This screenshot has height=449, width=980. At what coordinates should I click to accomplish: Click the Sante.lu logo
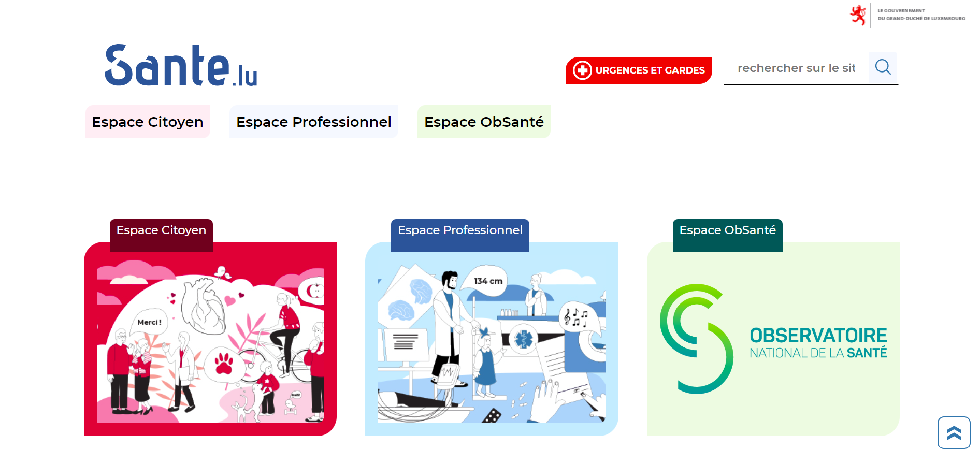181,65
